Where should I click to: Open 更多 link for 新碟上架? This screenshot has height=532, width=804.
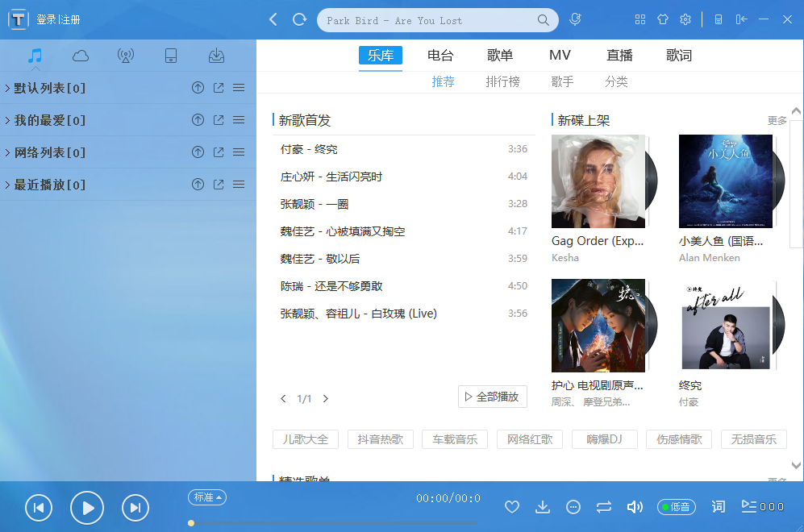tap(776, 119)
